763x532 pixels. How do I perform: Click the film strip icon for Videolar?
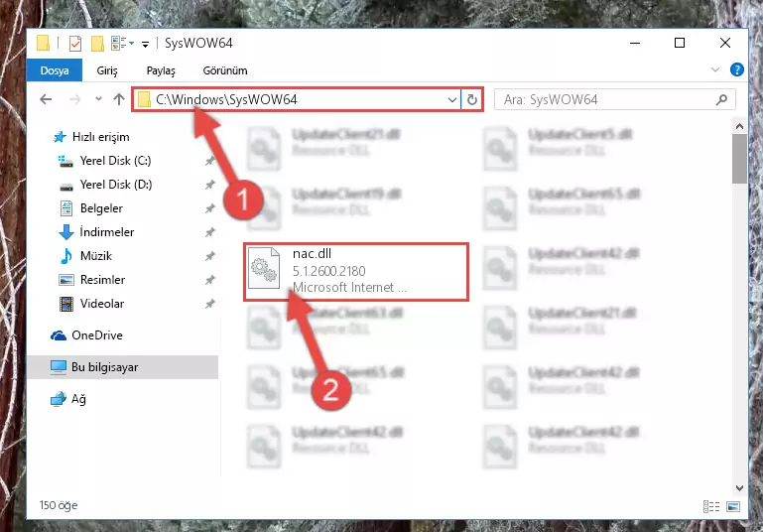coord(66,304)
